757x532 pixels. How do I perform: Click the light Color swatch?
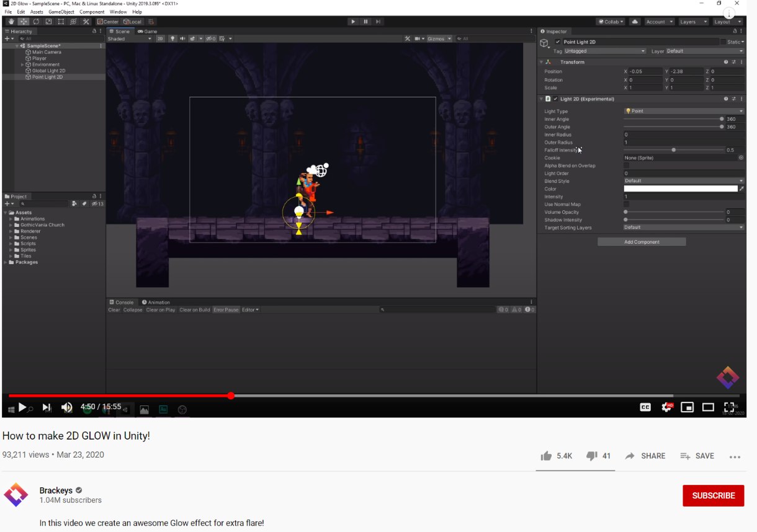click(x=681, y=188)
